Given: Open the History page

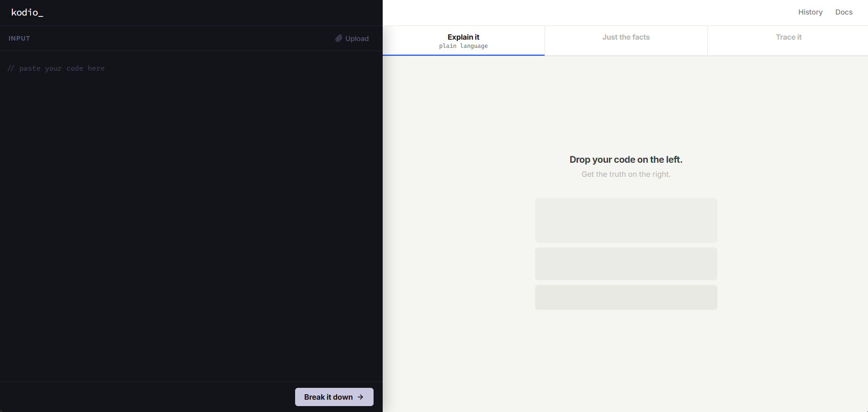Looking at the screenshot, I should (x=810, y=12).
